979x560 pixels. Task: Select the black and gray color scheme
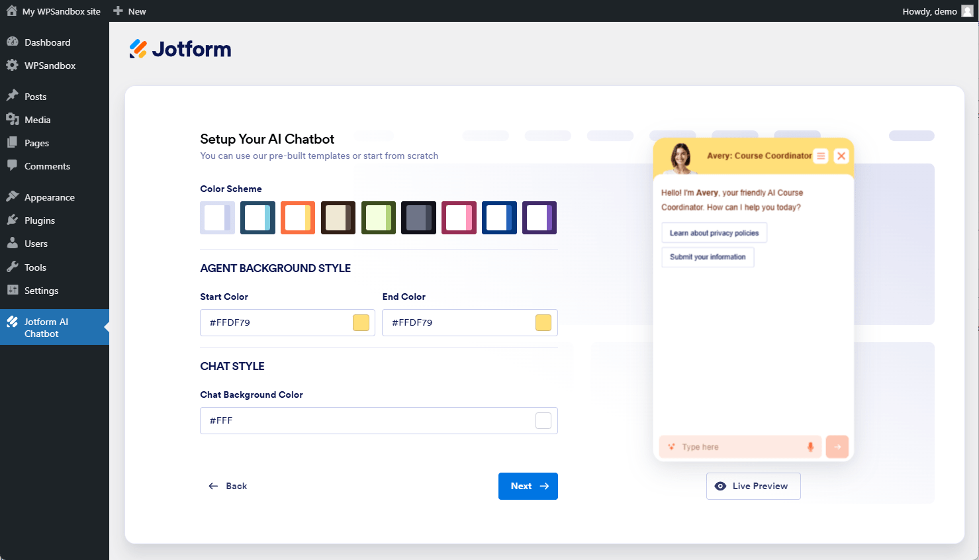pos(418,218)
